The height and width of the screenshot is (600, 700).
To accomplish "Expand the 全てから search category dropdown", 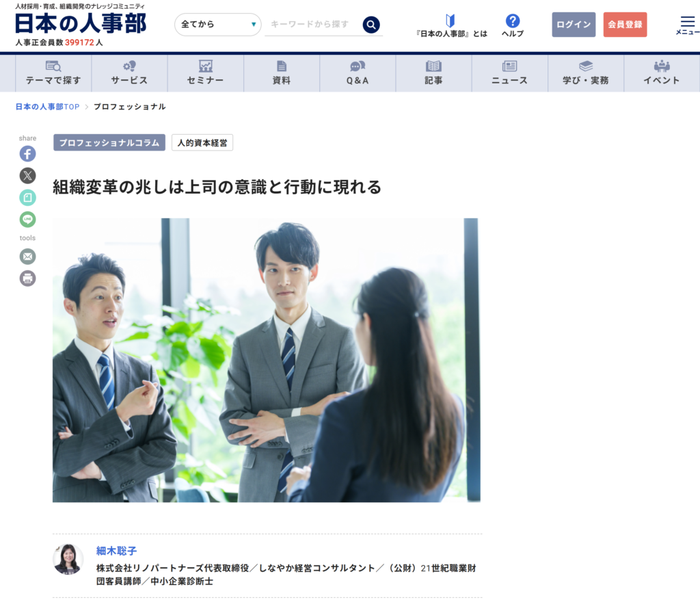I will [218, 25].
